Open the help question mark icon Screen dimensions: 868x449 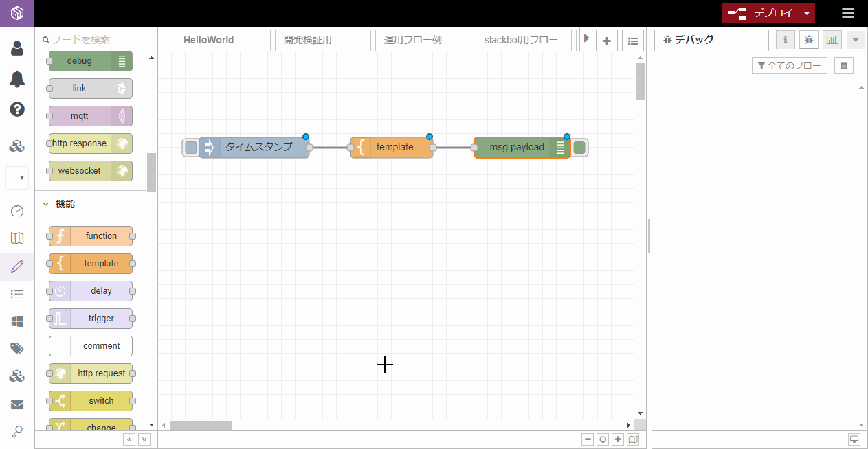17,109
